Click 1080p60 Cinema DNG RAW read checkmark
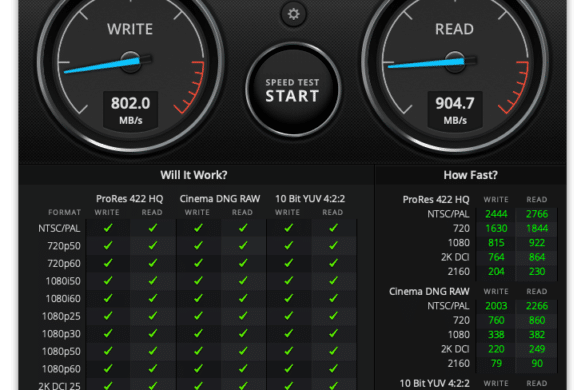 pyautogui.click(x=243, y=368)
